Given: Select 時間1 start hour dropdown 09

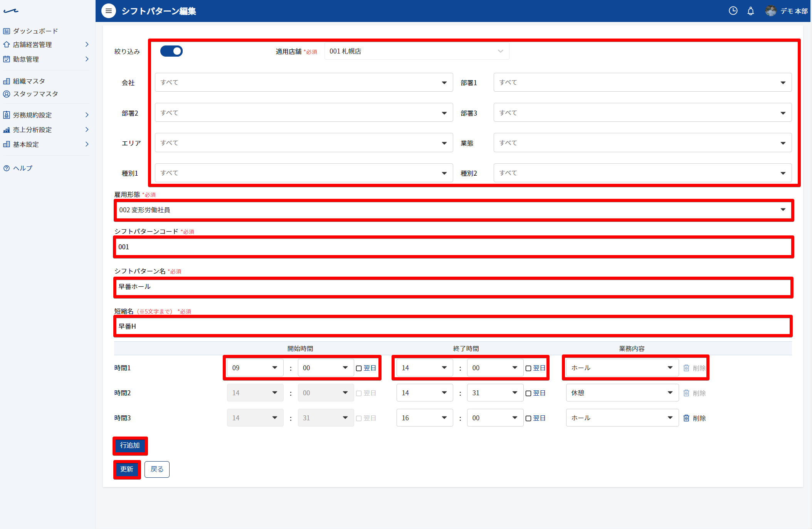Looking at the screenshot, I should (255, 368).
